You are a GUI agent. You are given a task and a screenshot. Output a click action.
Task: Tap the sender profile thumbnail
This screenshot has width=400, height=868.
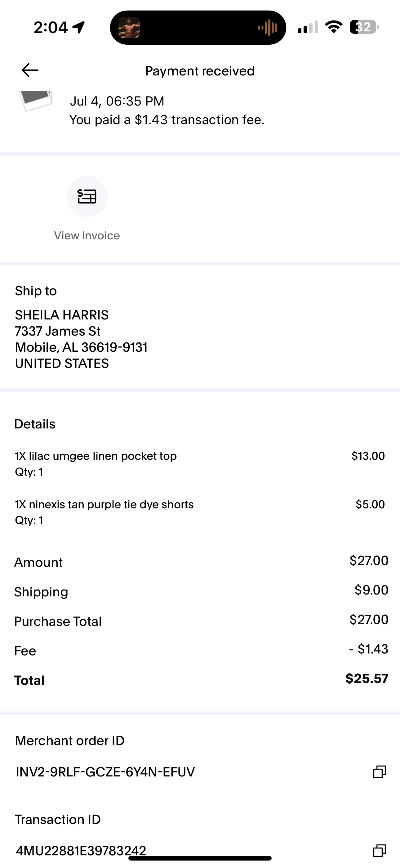[x=36, y=100]
